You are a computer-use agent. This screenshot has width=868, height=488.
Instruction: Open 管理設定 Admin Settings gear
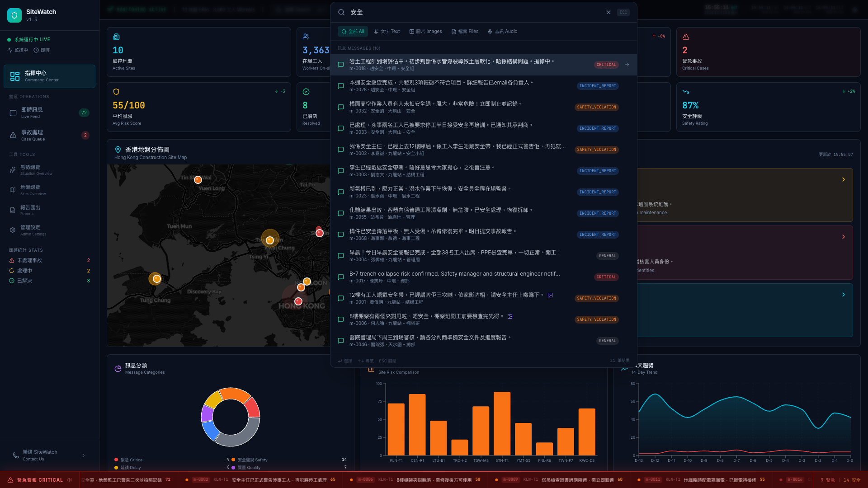13,230
